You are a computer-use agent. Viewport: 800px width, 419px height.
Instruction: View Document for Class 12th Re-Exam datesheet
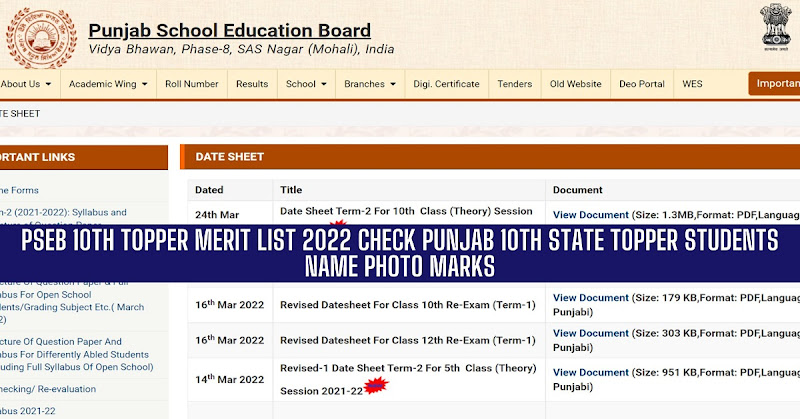click(x=591, y=333)
